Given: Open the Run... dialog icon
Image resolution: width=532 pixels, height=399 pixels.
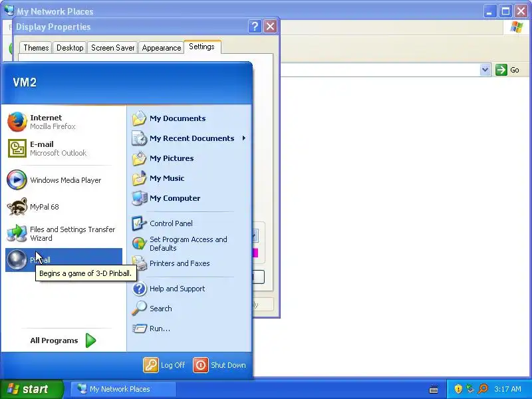Looking at the screenshot, I should 139,329.
